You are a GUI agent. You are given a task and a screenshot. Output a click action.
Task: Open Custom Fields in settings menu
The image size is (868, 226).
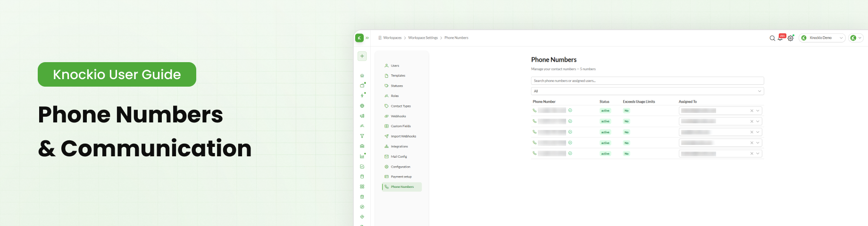[402, 126]
